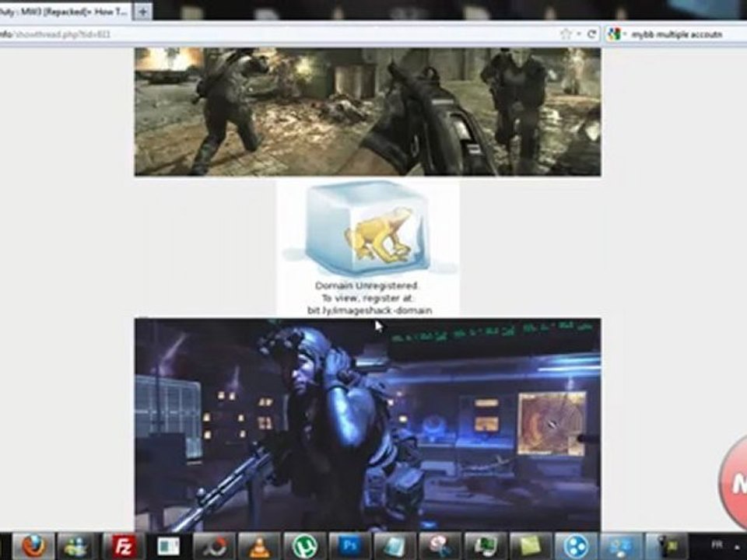Image resolution: width=747 pixels, height=560 pixels.
Task: Open the Snipping Tool scissors icon in taskbar
Action: point(440,546)
